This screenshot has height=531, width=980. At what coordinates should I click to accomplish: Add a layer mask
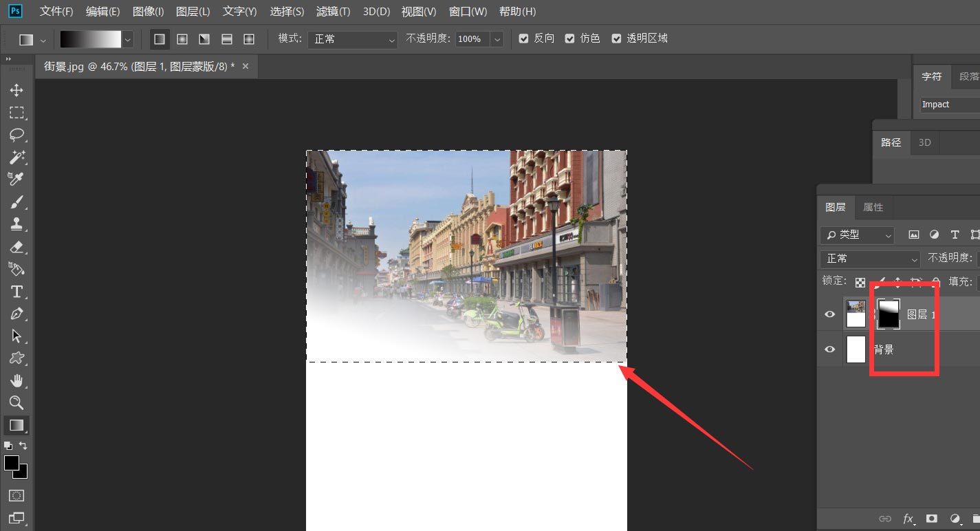coord(932,519)
